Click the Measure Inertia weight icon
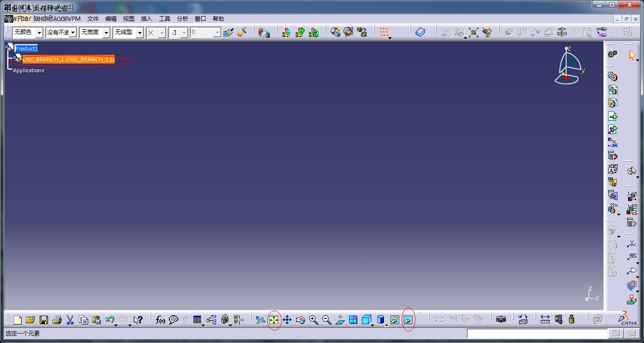The width and height of the screenshot is (644, 343). coord(572,320)
